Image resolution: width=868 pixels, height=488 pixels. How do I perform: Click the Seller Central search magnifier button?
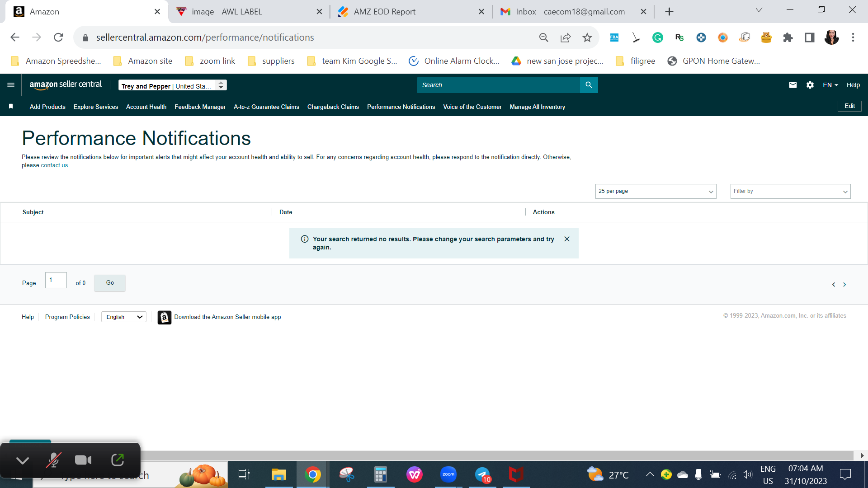click(589, 85)
